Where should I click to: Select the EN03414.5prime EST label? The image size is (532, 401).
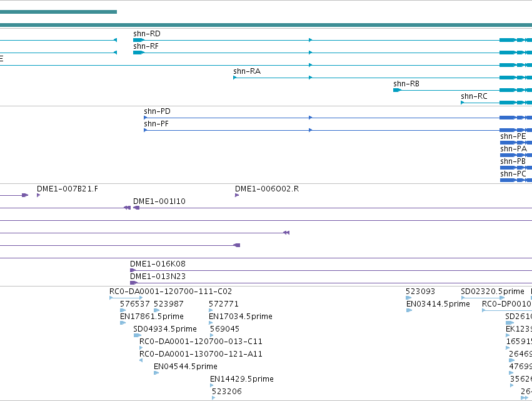point(438,304)
